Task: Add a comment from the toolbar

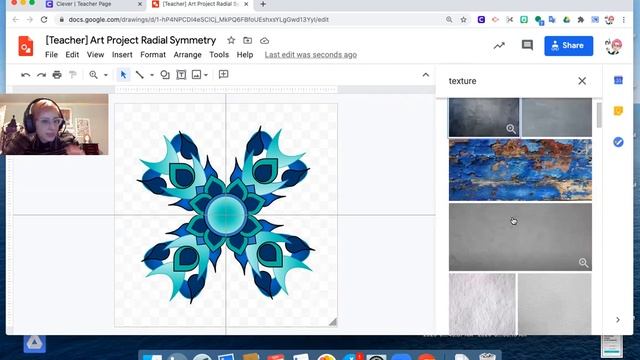Action: pyautogui.click(x=223, y=75)
